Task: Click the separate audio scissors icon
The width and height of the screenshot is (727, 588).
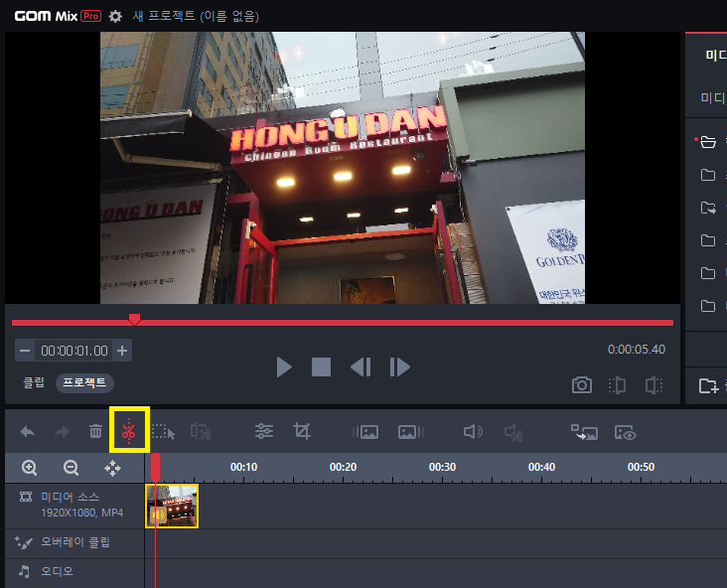Action: pyautogui.click(x=513, y=433)
